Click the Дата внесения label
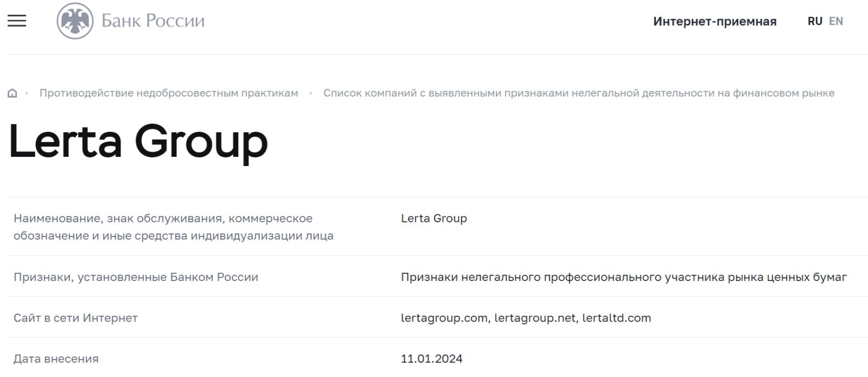 click(56, 359)
